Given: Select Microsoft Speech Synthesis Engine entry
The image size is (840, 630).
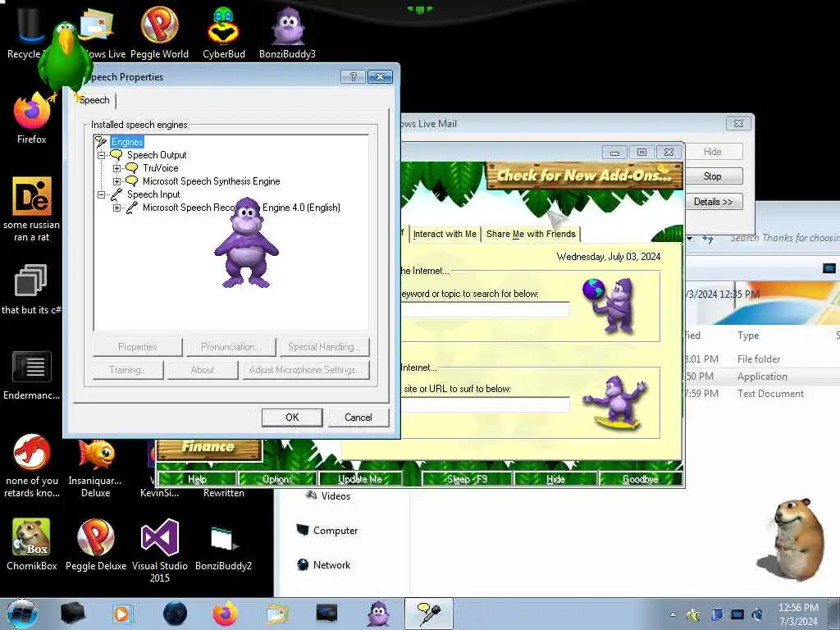Looking at the screenshot, I should click(211, 181).
